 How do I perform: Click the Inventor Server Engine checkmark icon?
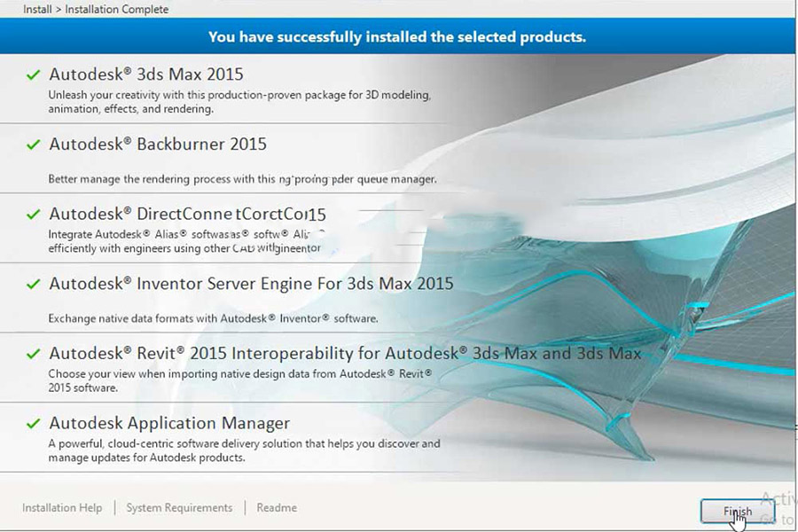(x=34, y=285)
